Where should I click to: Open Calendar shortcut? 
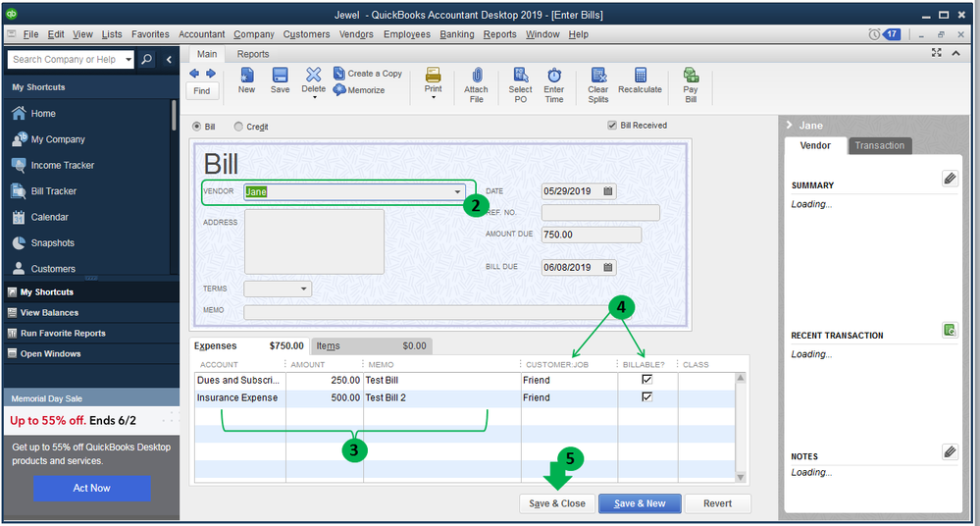[49, 217]
